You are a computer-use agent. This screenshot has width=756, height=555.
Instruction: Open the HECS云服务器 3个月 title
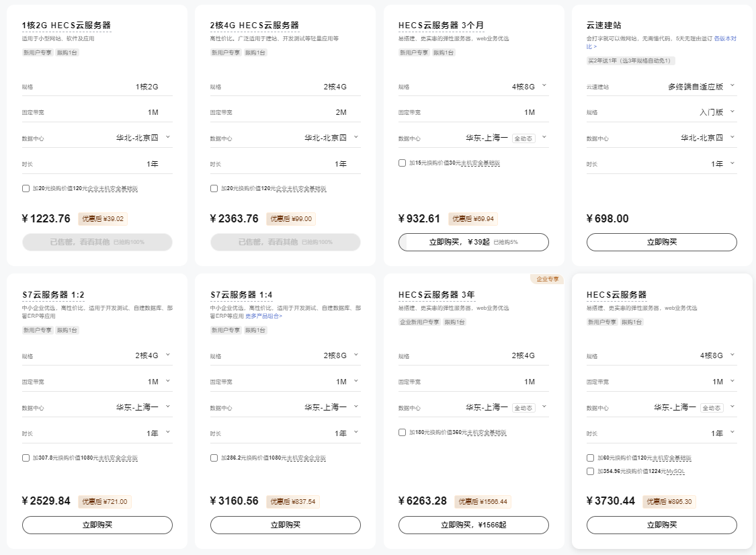[441, 25]
